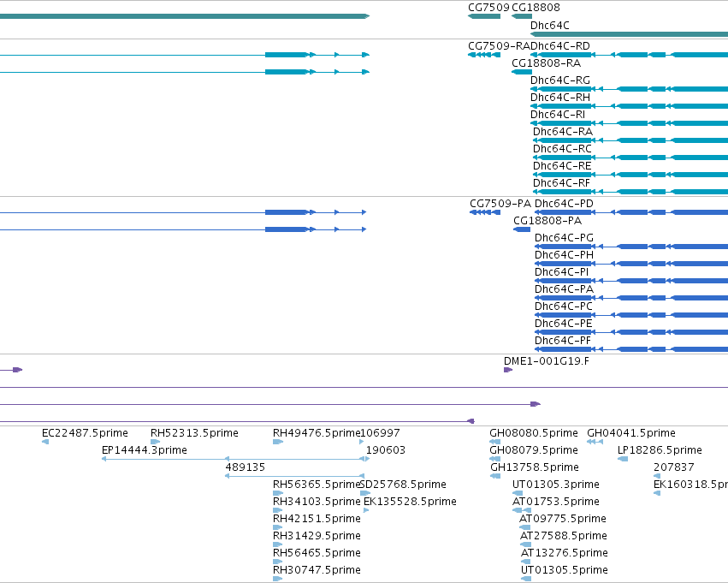Click the AT27588.5prime EST label
This screenshot has width=728, height=583.
[x=564, y=536]
